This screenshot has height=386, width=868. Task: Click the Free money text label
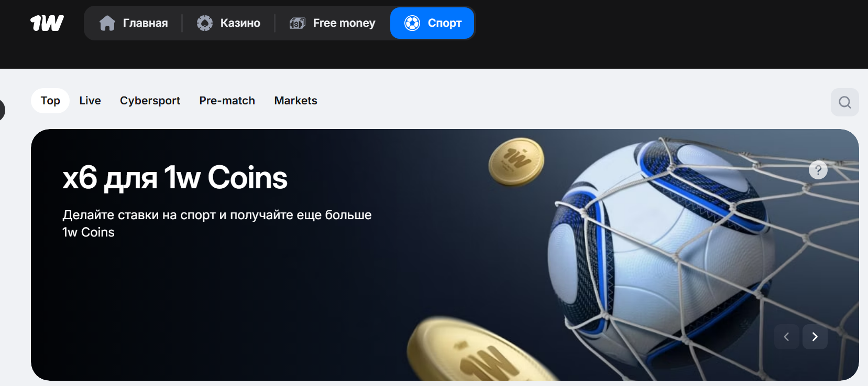[x=344, y=23]
